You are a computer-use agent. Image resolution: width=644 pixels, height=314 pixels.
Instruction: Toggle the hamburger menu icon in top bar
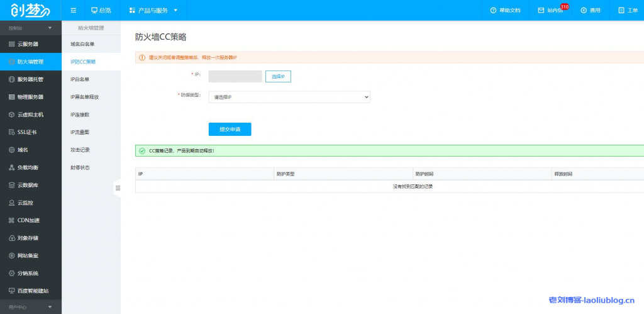74,11
